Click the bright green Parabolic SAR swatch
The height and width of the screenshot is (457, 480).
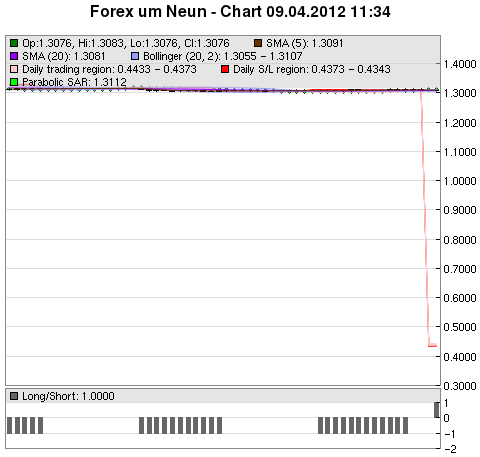click(14, 82)
